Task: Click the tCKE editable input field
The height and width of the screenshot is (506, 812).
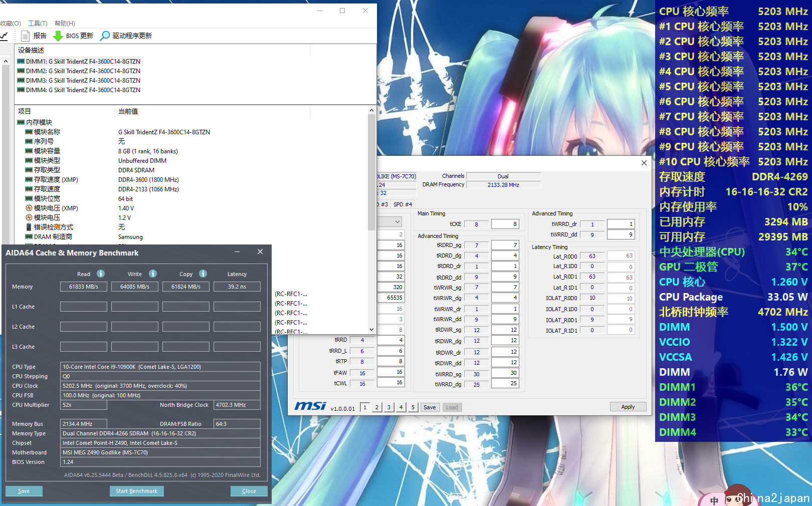Action: pos(505,224)
